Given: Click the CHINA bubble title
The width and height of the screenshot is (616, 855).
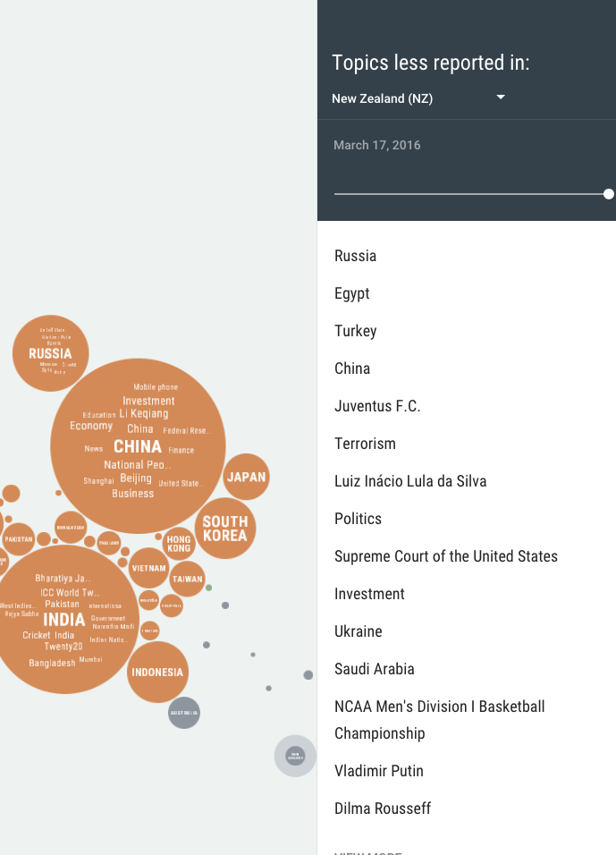Looking at the screenshot, I should 138,446.
